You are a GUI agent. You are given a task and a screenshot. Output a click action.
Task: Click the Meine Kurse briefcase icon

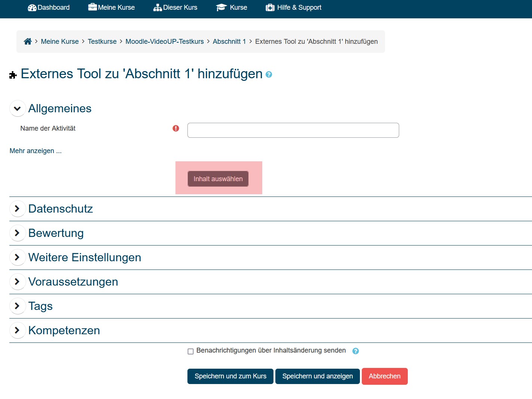point(92,7)
